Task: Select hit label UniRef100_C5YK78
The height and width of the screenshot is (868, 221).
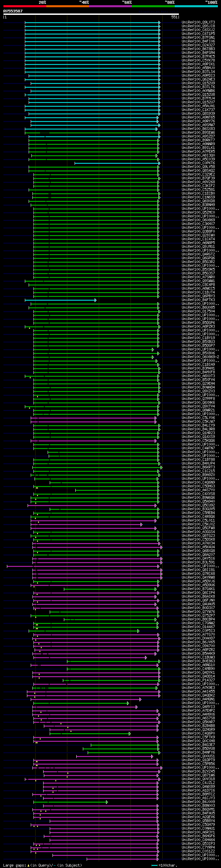Action: (198, 60)
